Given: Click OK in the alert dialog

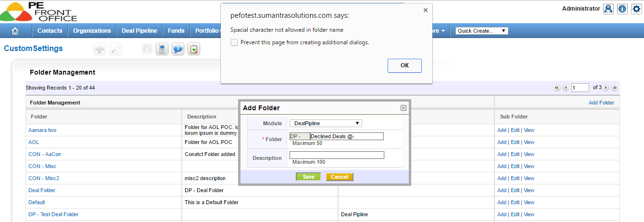Looking at the screenshot, I should coord(404,66).
